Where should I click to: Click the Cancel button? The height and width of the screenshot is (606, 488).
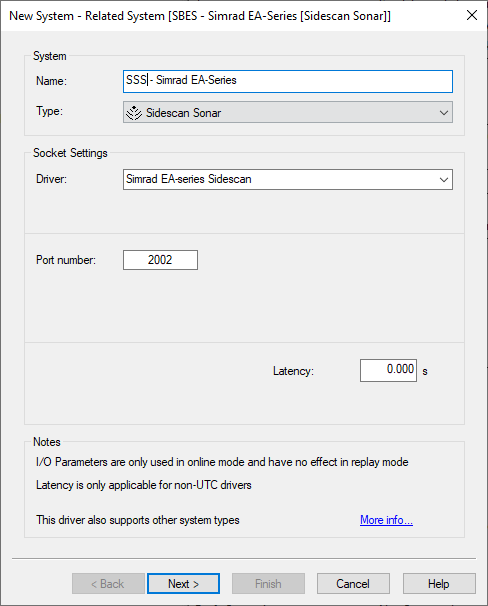[x=353, y=584]
